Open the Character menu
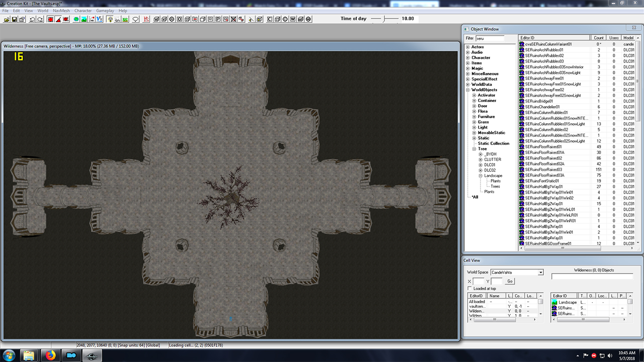This screenshot has height=362, width=644. point(83,11)
